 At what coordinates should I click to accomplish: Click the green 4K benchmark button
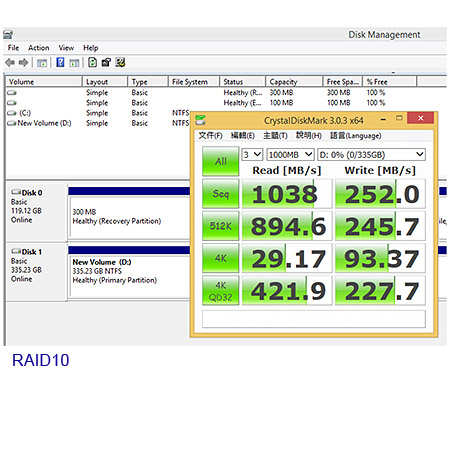click(220, 258)
